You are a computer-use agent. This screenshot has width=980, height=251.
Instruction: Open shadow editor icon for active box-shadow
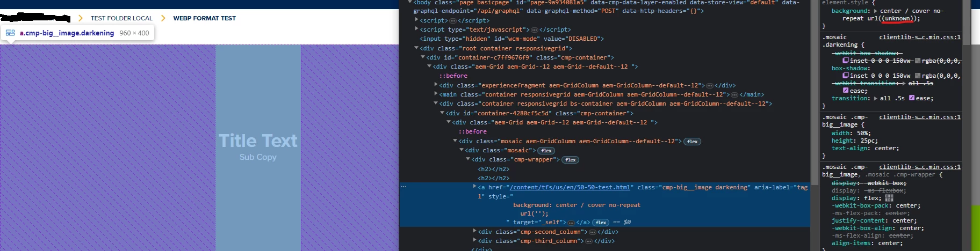click(x=846, y=76)
